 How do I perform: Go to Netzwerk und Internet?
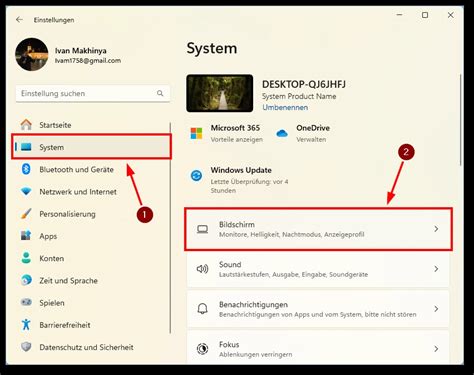point(78,192)
